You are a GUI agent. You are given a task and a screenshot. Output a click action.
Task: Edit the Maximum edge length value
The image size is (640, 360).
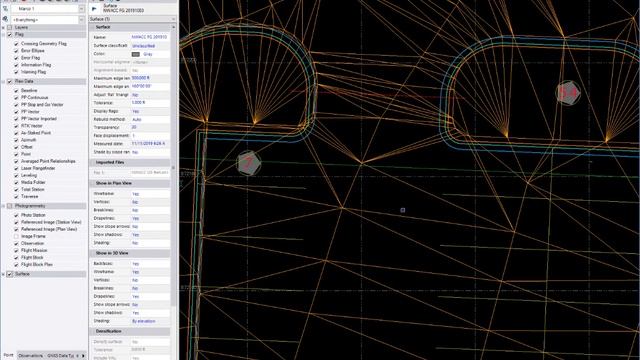150,78
